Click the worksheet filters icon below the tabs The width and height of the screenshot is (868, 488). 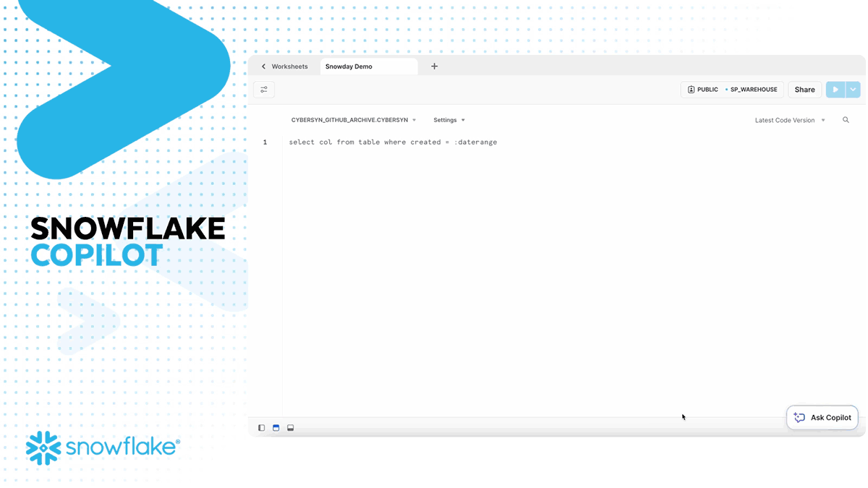(x=264, y=89)
